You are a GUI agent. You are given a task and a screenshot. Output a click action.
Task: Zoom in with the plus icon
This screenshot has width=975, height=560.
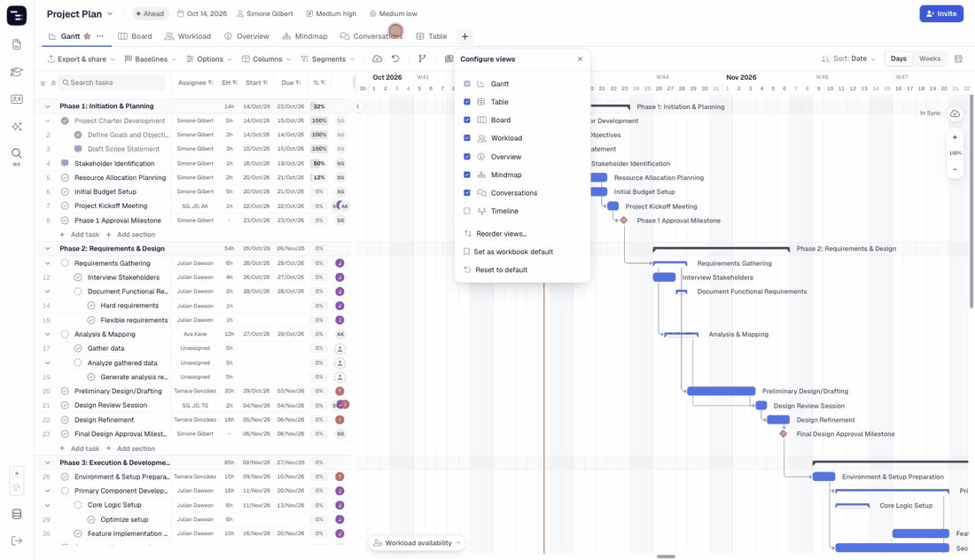point(955,137)
